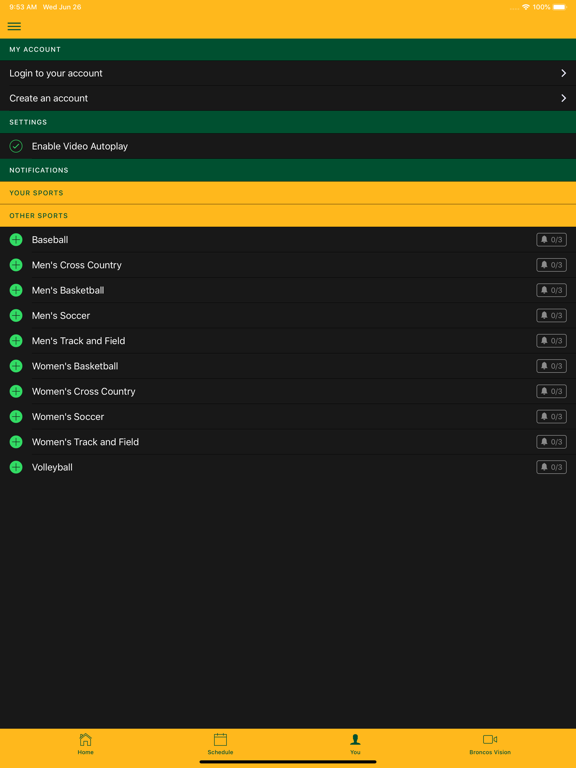Viewport: 576px width, 768px height.
Task: Add Men's Soccer with plus icon
Action: 16,315
